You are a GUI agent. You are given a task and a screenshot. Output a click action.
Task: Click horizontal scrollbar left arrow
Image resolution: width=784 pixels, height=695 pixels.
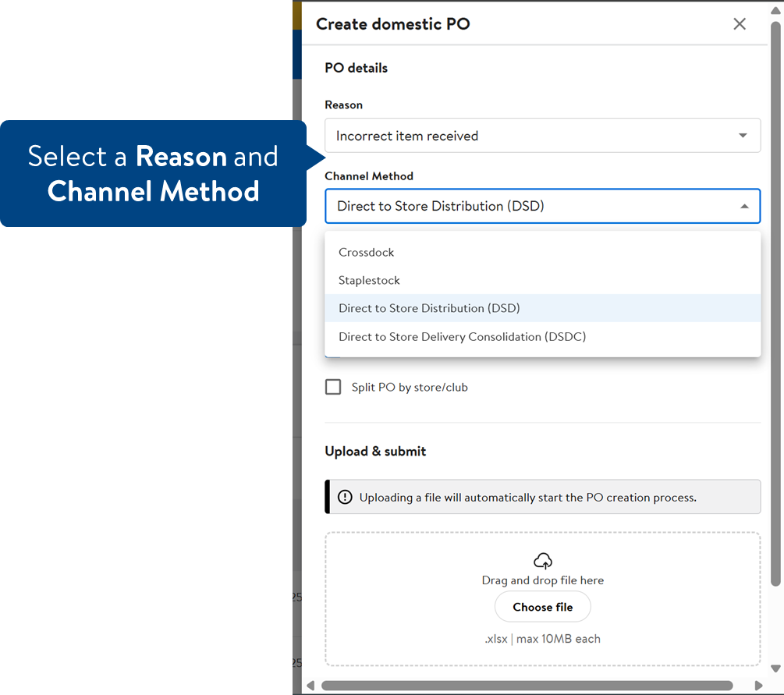pyautogui.click(x=310, y=686)
